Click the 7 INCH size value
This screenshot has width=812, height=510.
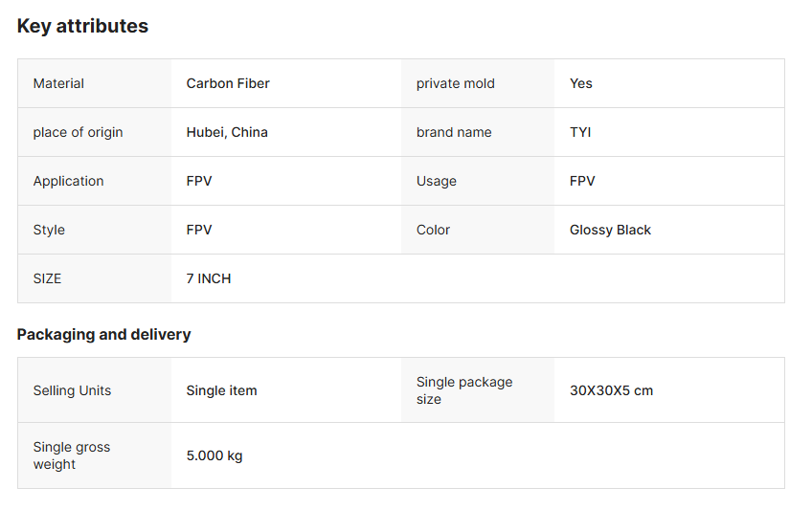(209, 278)
